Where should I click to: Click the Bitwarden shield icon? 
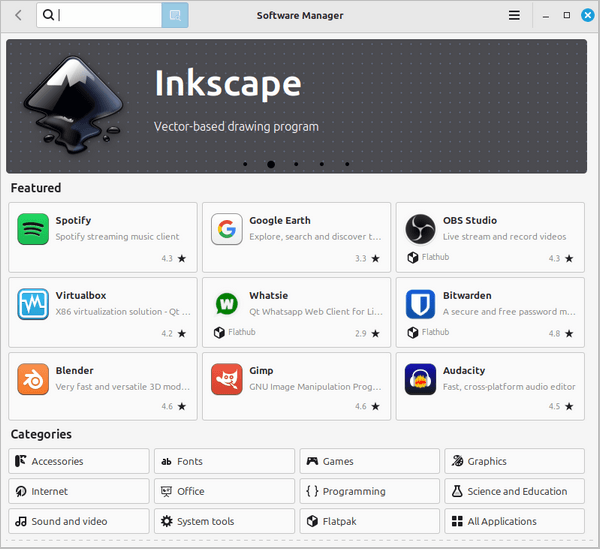click(420, 304)
